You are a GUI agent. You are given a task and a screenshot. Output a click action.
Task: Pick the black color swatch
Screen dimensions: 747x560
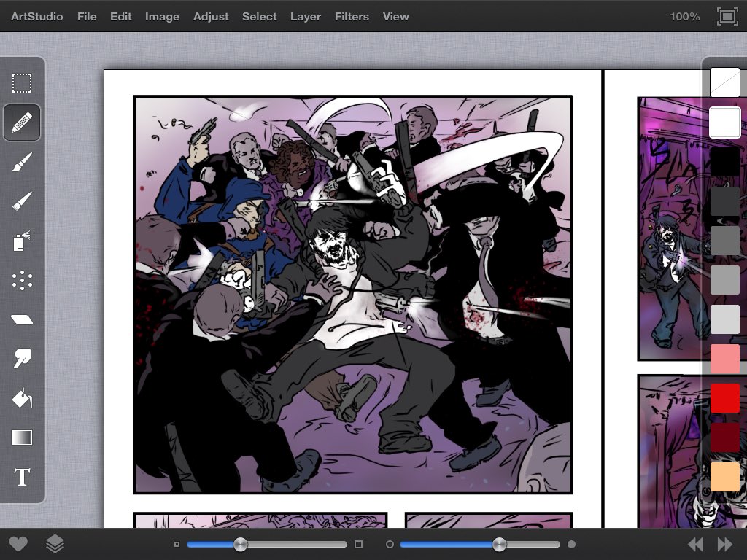[725, 161]
